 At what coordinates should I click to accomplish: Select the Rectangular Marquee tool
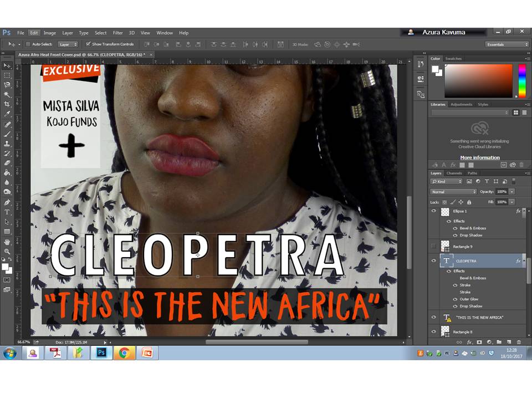[x=7, y=75]
